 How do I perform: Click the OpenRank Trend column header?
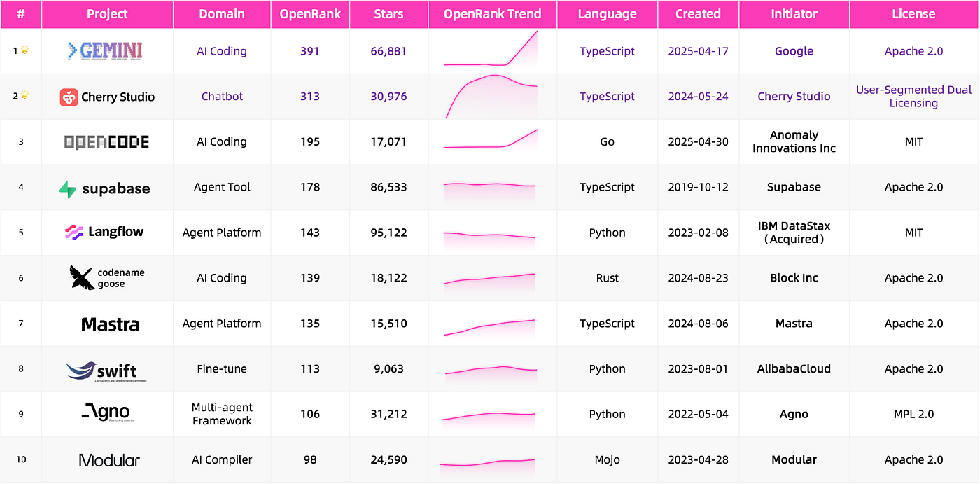(493, 14)
